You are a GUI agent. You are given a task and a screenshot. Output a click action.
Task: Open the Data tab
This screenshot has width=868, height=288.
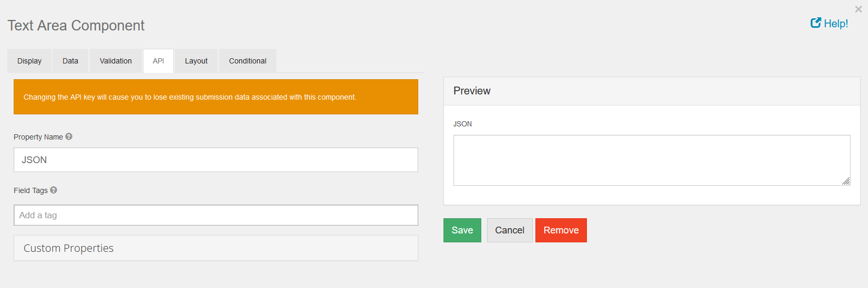[x=70, y=61]
